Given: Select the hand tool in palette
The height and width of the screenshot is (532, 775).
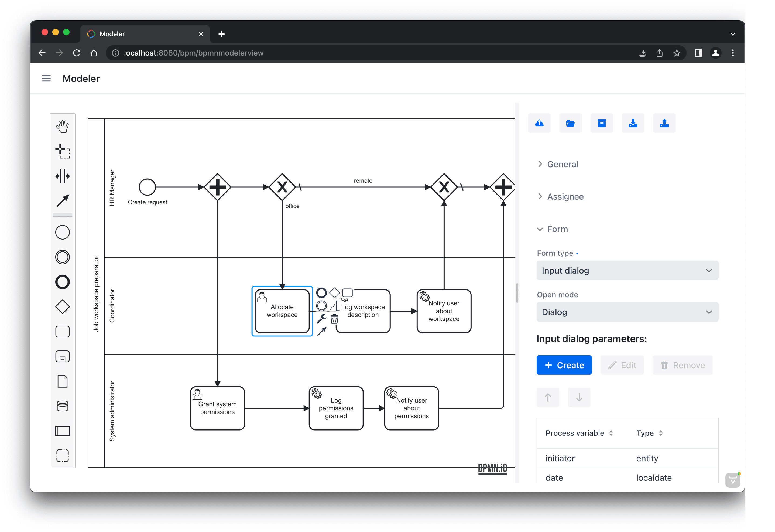Looking at the screenshot, I should [62, 127].
